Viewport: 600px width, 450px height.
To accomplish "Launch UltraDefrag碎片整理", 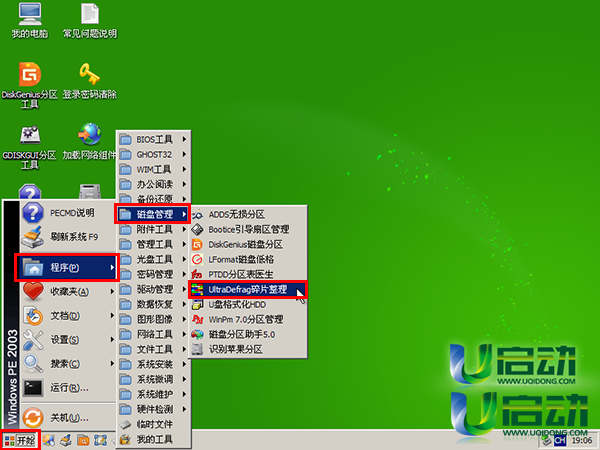I will (248, 290).
